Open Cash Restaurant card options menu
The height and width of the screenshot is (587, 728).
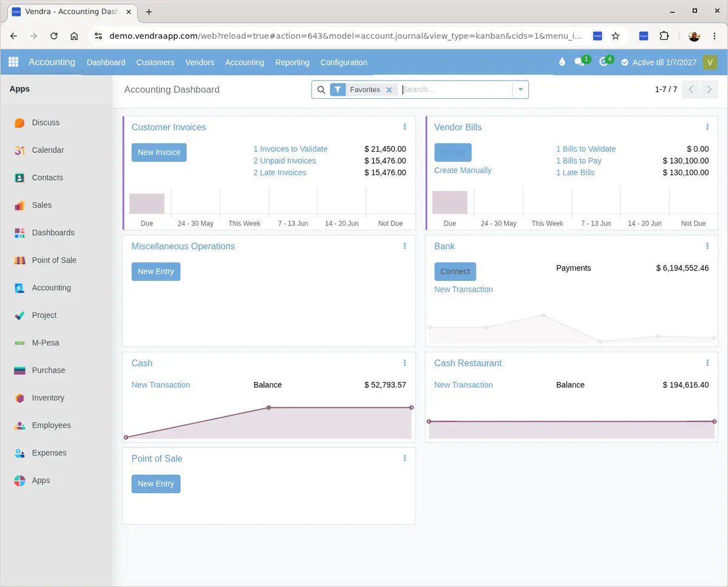(707, 363)
